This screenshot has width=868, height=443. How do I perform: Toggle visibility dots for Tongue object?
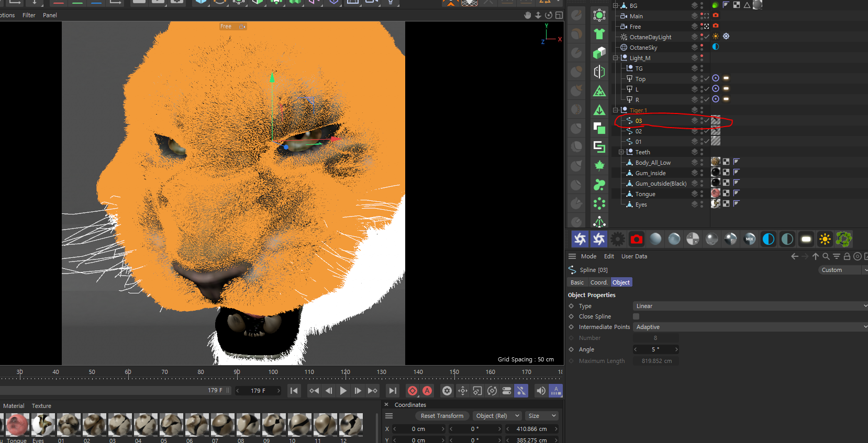tap(702, 194)
